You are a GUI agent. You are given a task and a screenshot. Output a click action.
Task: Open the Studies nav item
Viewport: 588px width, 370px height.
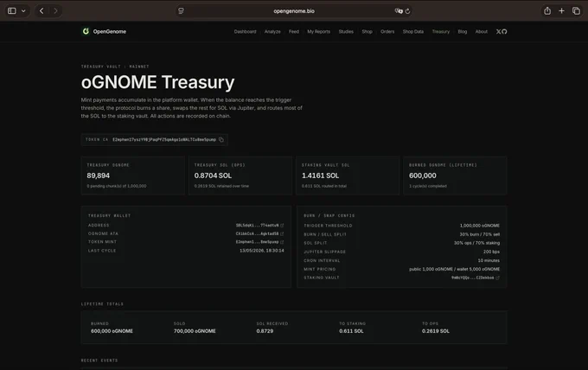tap(346, 31)
